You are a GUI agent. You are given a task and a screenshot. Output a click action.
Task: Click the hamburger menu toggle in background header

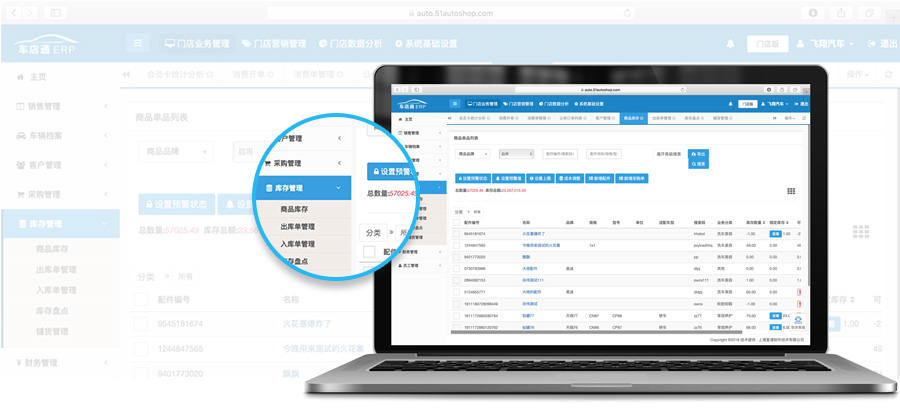tap(139, 44)
